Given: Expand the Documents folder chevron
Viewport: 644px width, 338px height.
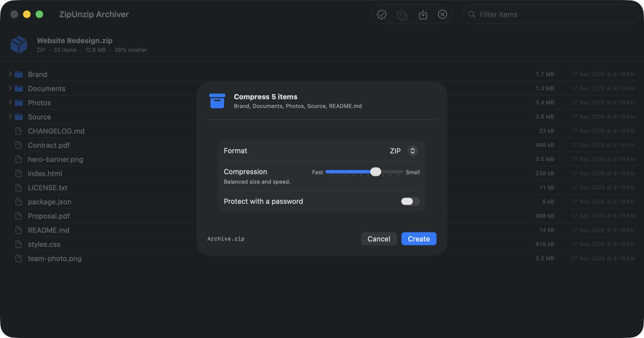Looking at the screenshot, I should pos(10,88).
